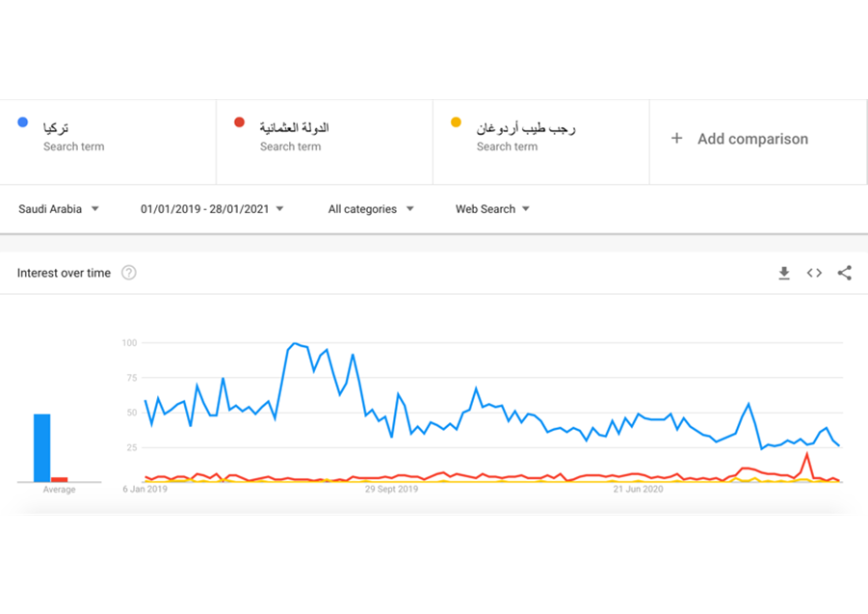Viewport: 868px width, 614px height.
Task: Edit the third search term رجب طيب أردوغان
Action: coord(525,128)
